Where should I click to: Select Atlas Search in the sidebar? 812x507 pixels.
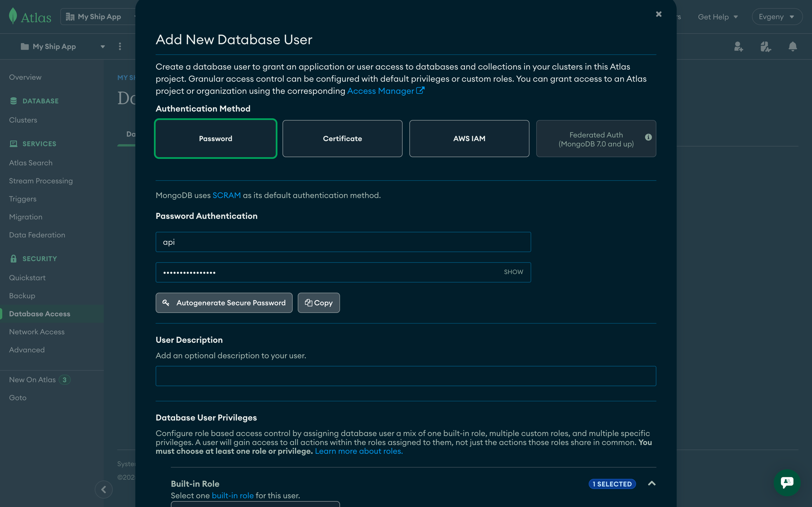pyautogui.click(x=31, y=163)
